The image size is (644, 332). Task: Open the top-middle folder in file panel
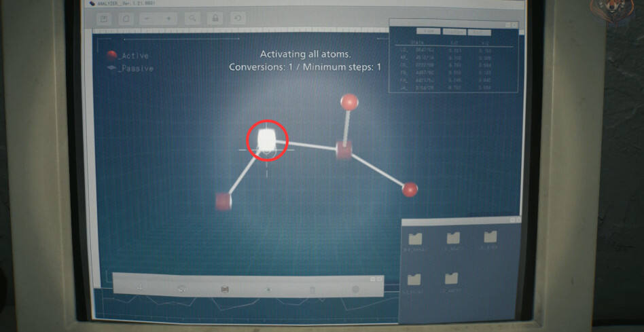click(x=452, y=238)
